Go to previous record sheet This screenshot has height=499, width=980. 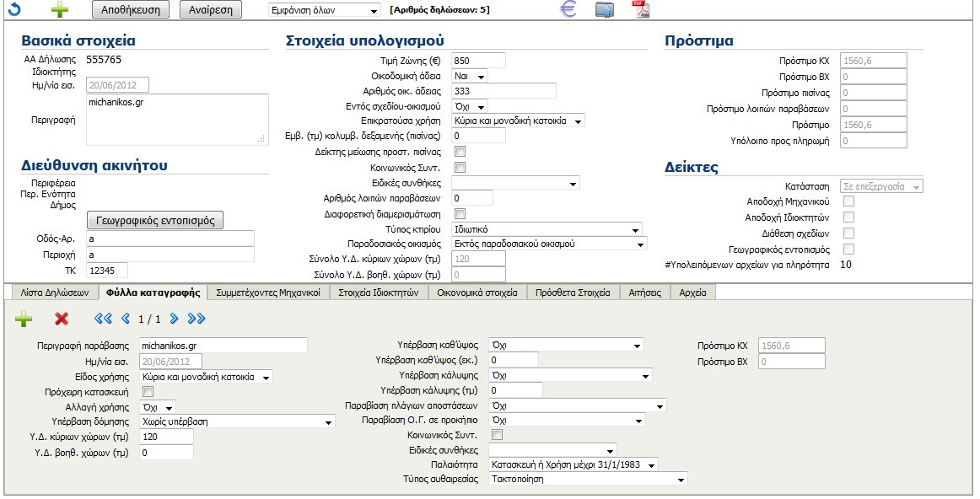point(126,319)
